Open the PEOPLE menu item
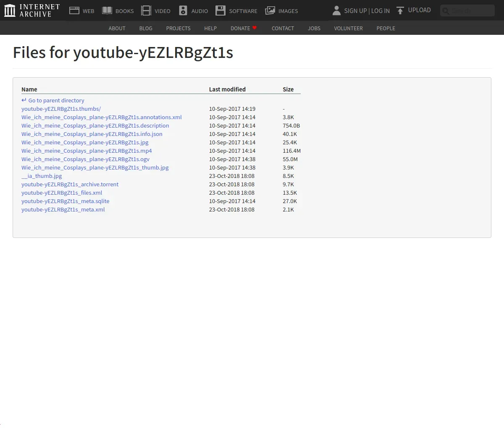This screenshot has height=428, width=504. pos(386,28)
